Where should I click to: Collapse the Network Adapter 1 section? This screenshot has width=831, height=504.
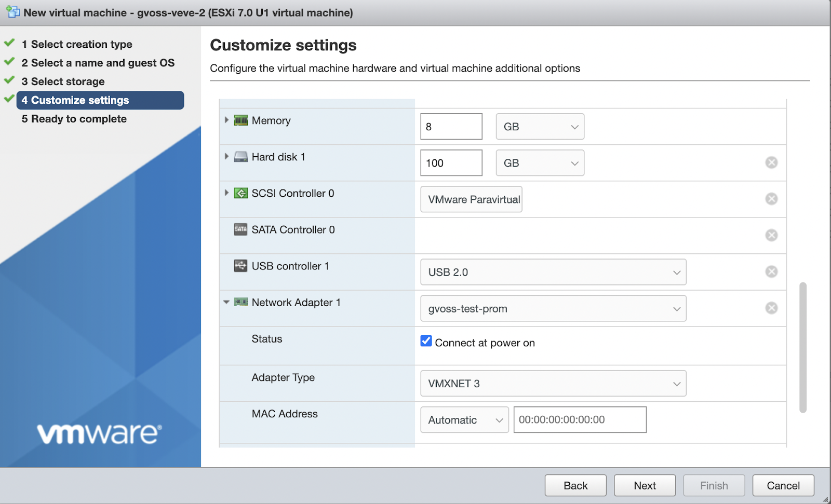[226, 302]
